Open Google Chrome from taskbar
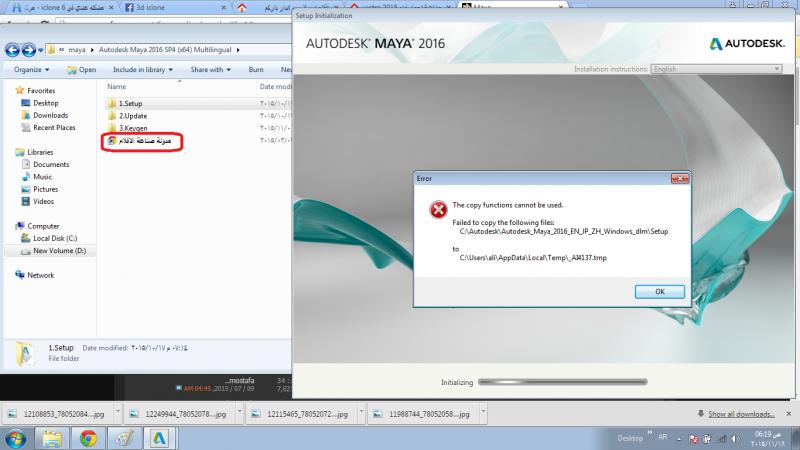Image resolution: width=800 pixels, height=450 pixels. coord(88,439)
